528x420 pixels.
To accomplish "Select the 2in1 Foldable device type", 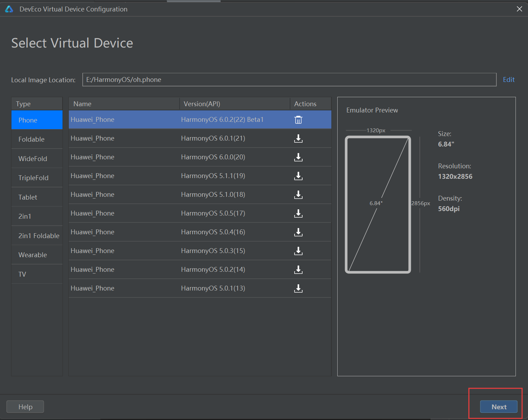I will click(37, 236).
